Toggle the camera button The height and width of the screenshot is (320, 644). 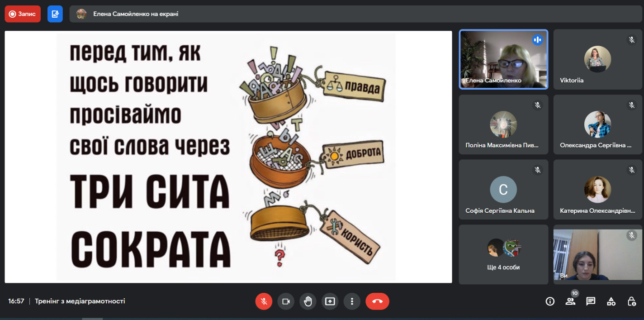pyautogui.click(x=286, y=301)
